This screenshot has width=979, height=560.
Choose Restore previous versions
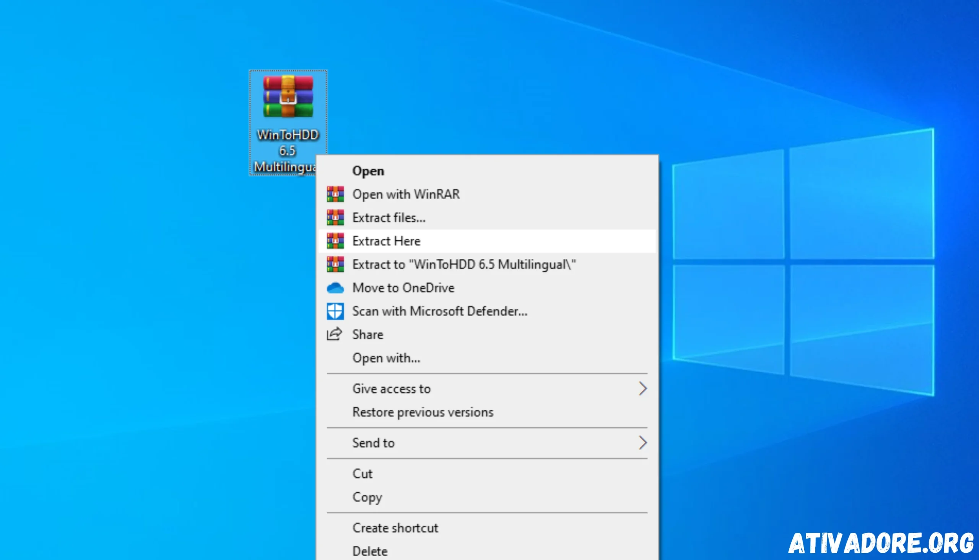coord(487,412)
